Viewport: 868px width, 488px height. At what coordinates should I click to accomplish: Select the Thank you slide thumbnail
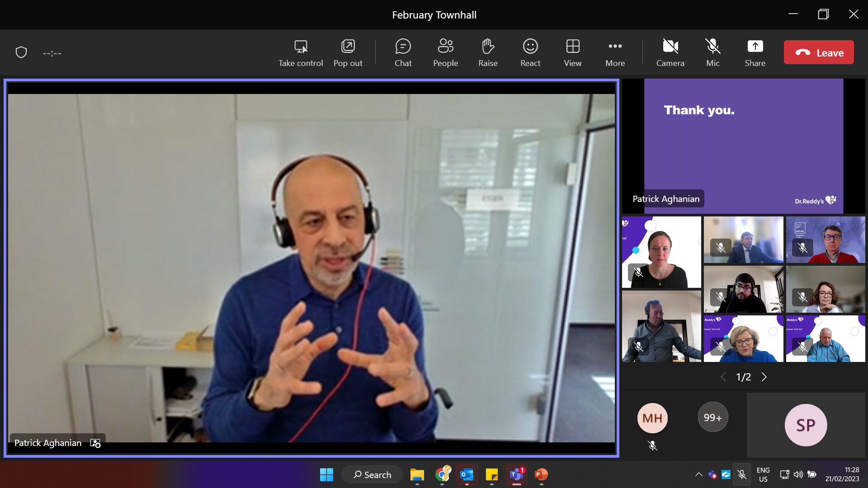[x=743, y=145]
